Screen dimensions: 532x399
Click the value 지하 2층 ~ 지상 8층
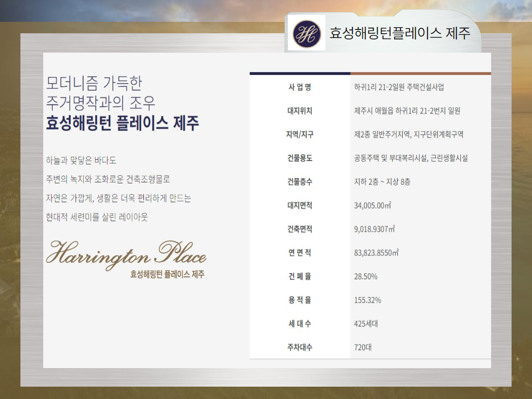click(x=382, y=182)
